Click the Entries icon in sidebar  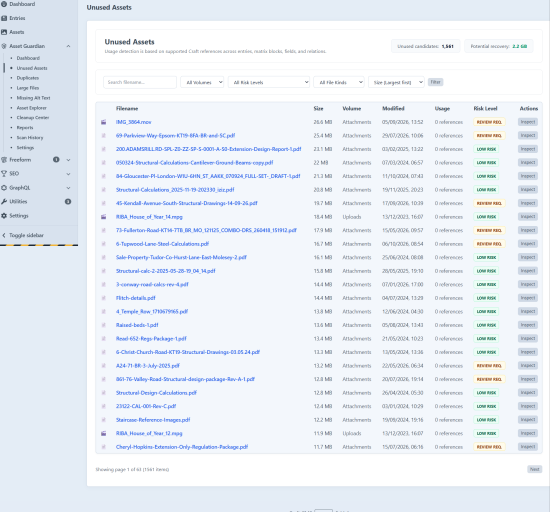pos(4,18)
